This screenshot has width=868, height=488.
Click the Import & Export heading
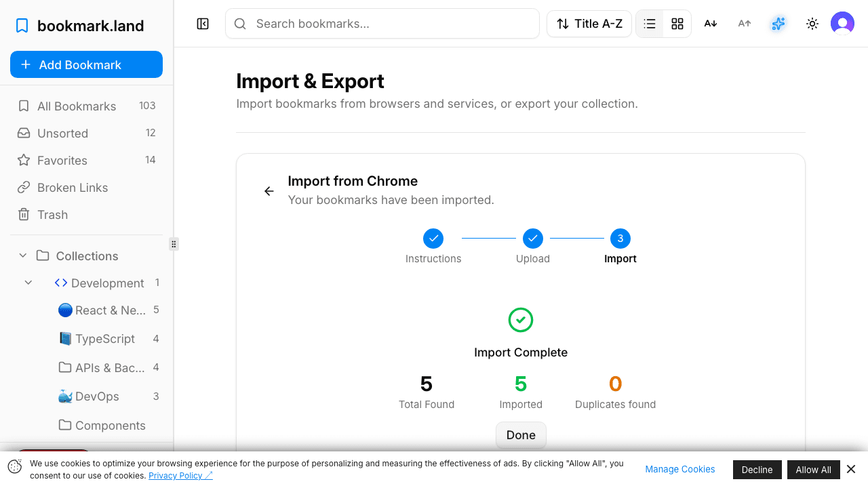tap(310, 81)
